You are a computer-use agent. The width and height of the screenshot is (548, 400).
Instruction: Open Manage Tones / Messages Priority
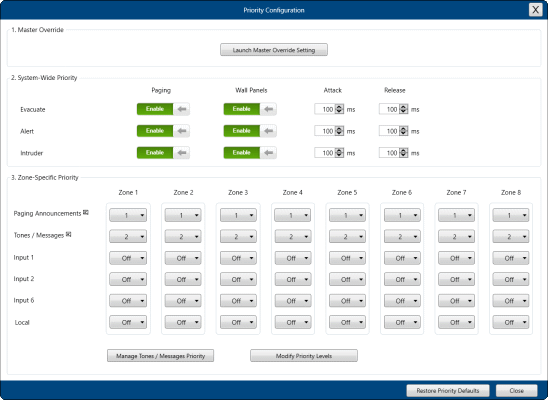point(160,356)
